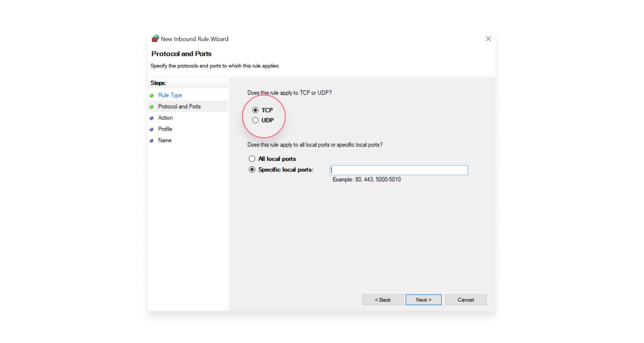The image size is (644, 343).
Task: Click the 'New Inbound Rule Wizard' window title
Action: click(x=194, y=39)
